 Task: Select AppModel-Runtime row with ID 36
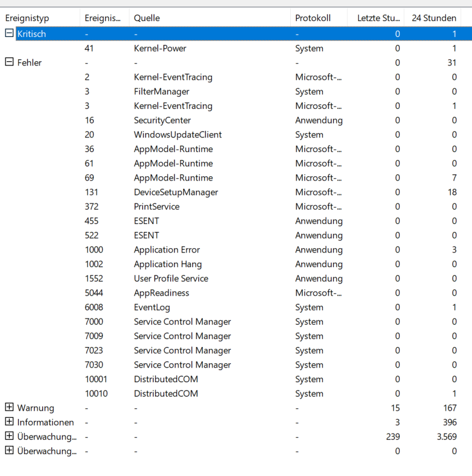coord(236,149)
